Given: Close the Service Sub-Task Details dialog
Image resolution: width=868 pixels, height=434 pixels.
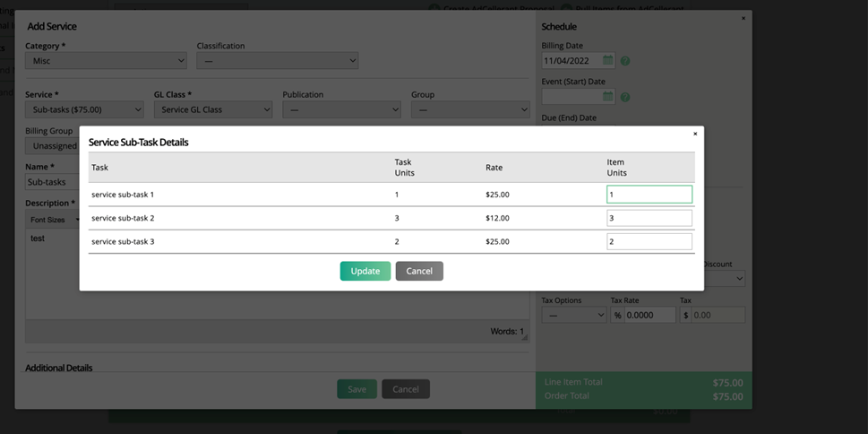Looking at the screenshot, I should tap(695, 135).
